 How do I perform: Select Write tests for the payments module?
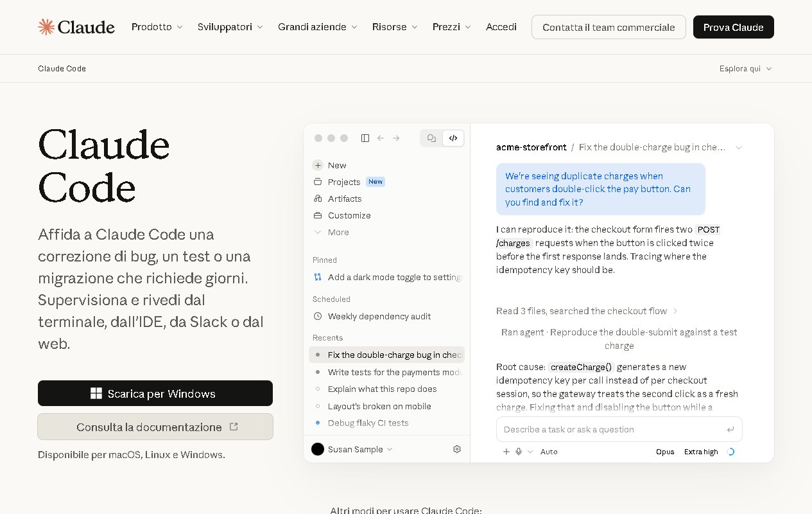point(386,372)
